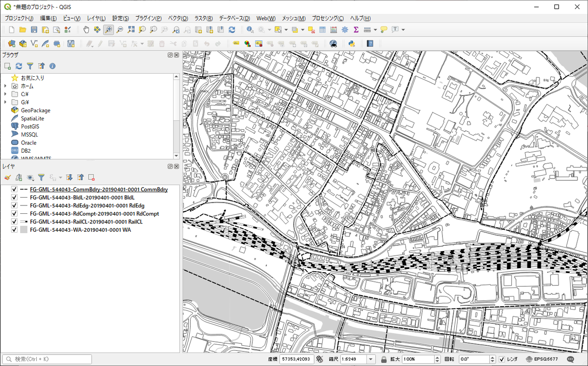588x366 pixels.
Task: Open statistical summary sigma icon
Action: (356, 30)
